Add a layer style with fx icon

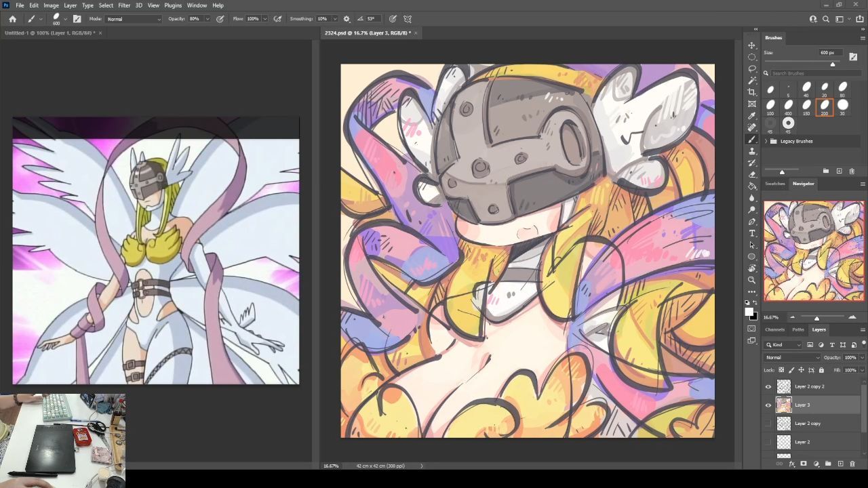(x=791, y=464)
